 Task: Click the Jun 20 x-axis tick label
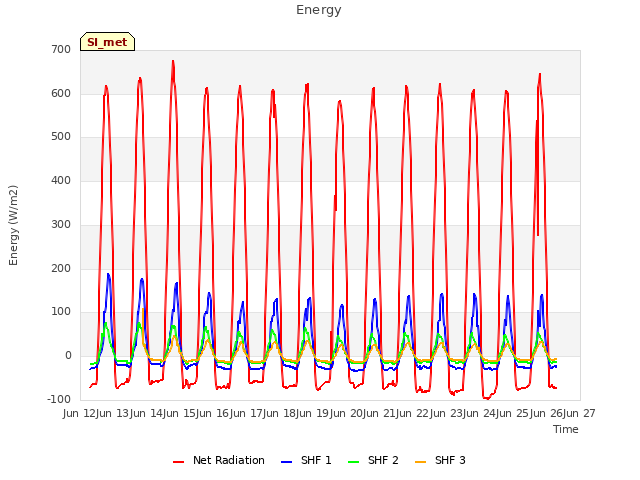click(x=347, y=413)
